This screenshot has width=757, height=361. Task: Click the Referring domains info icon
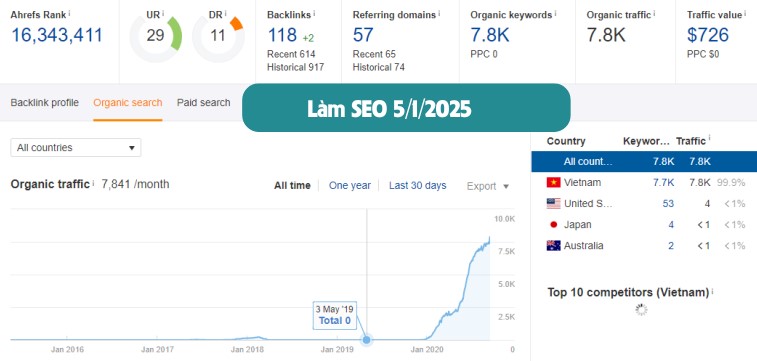click(439, 13)
